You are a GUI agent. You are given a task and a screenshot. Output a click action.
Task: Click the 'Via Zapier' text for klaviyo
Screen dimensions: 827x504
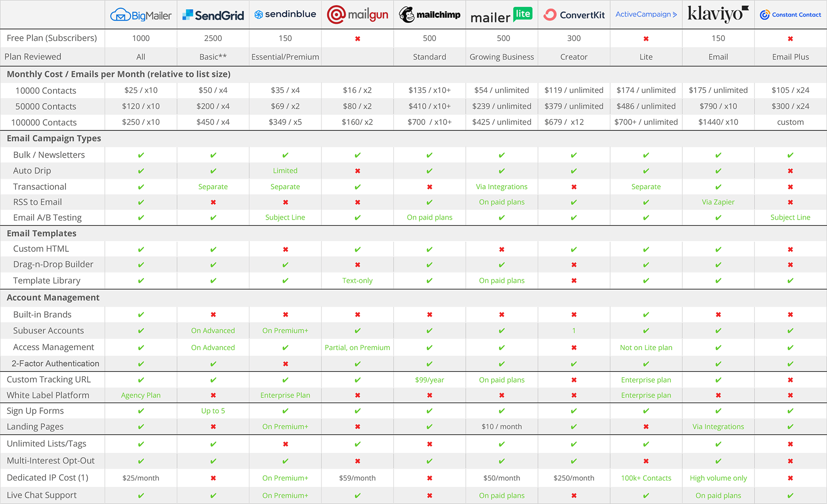[x=718, y=202]
